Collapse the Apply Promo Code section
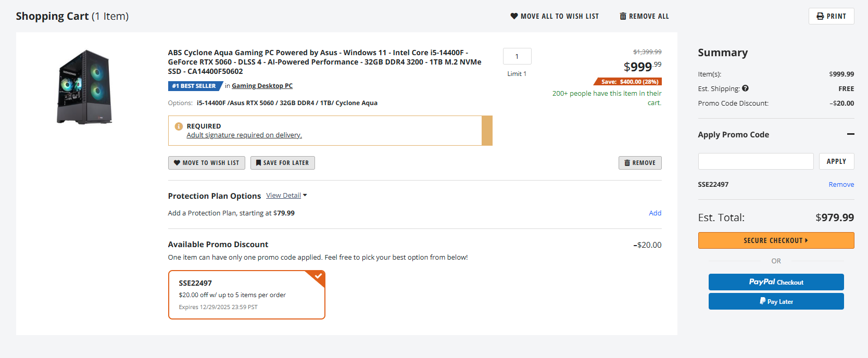Screen dimensions: 868x358 click(x=850, y=134)
